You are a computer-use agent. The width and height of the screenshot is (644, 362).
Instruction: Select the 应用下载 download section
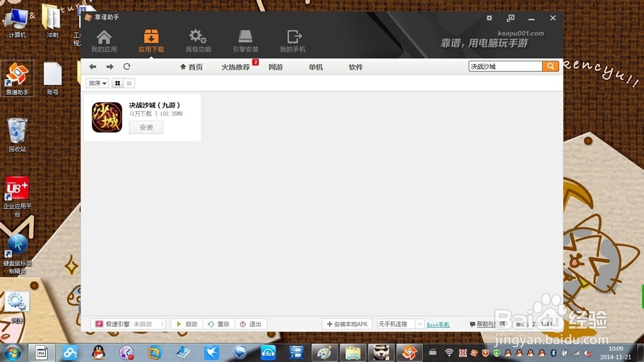[151, 41]
